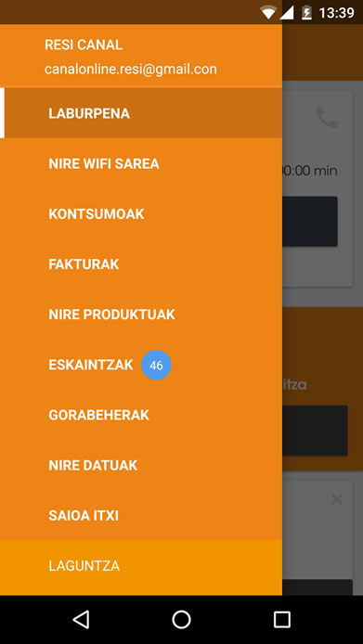
Task: Tap the recent apps square icon
Action: coord(282,619)
